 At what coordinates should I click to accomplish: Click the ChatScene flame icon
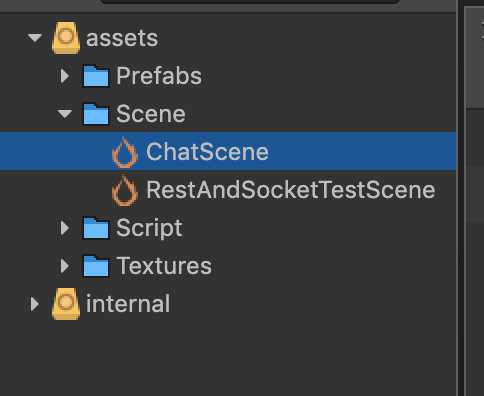[125, 152]
